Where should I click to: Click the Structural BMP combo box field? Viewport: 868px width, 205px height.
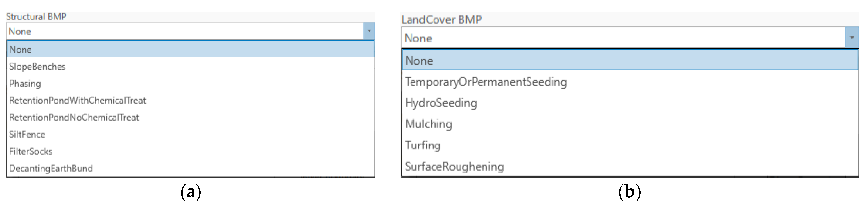[185, 31]
